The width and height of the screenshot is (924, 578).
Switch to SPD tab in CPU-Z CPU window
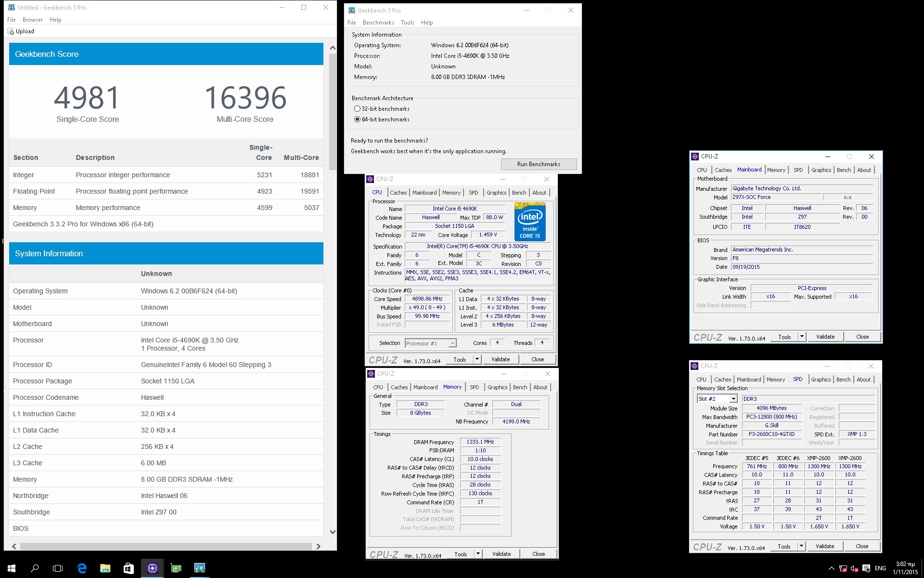click(474, 193)
